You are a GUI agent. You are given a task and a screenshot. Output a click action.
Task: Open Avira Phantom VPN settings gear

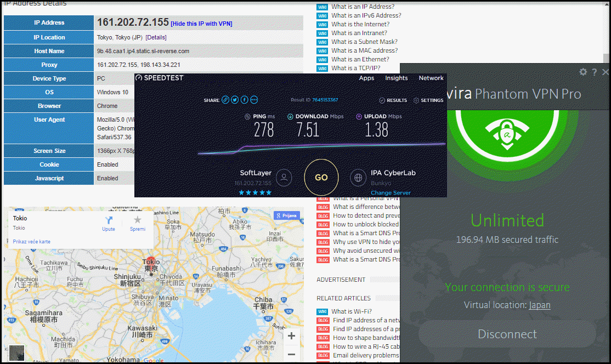pos(583,72)
